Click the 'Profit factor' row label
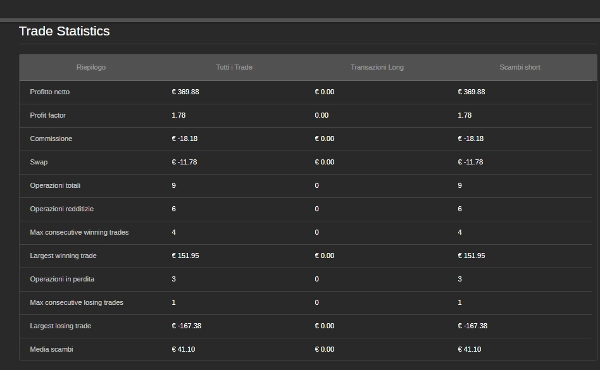The height and width of the screenshot is (370, 600). pyautogui.click(x=48, y=115)
